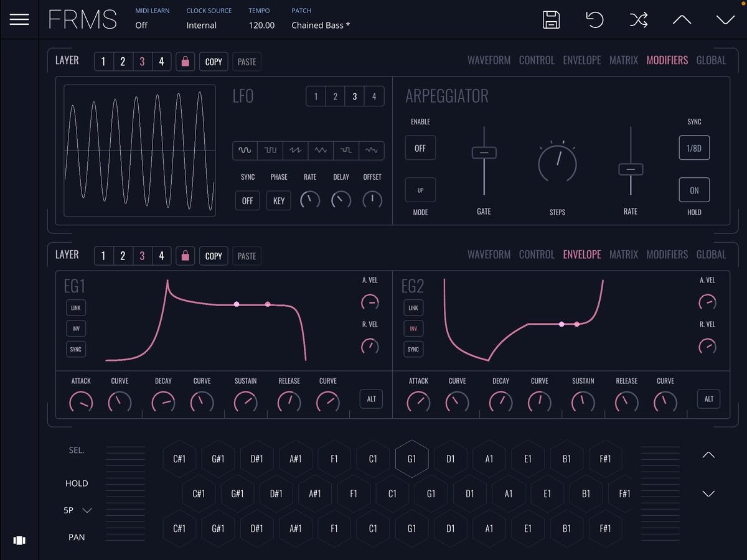The width and height of the screenshot is (747, 560).
Task: Click the undo arrow icon
Action: (x=594, y=20)
